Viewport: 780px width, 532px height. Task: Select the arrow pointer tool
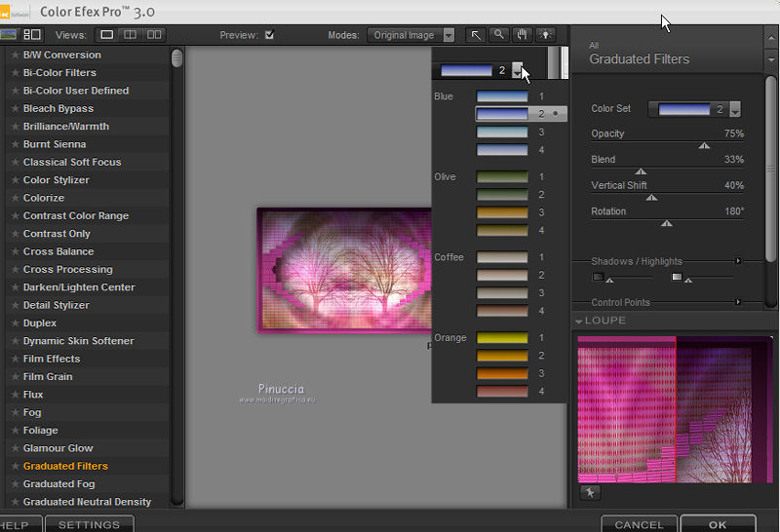click(477, 35)
